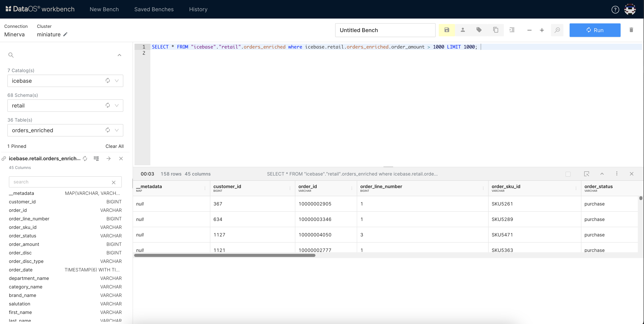The width and height of the screenshot is (644, 324).
Task: Open the icebase catalog dropdown
Action: [117, 81]
